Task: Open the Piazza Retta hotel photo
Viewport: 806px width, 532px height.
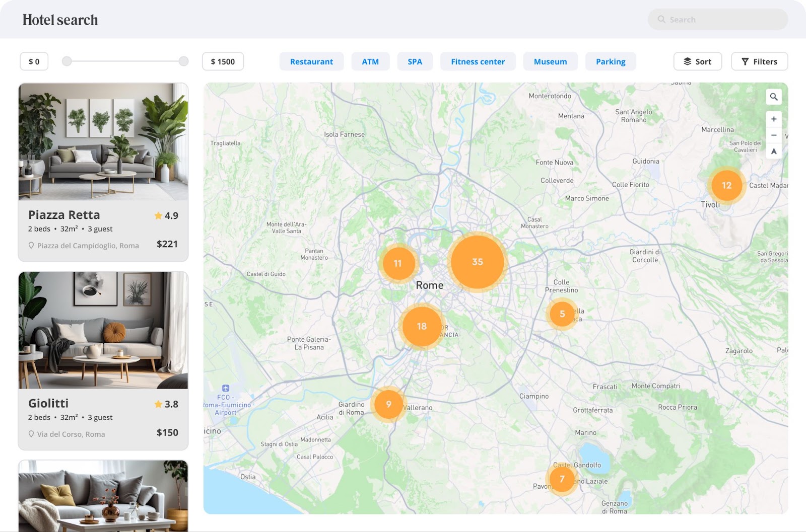Action: (103, 142)
